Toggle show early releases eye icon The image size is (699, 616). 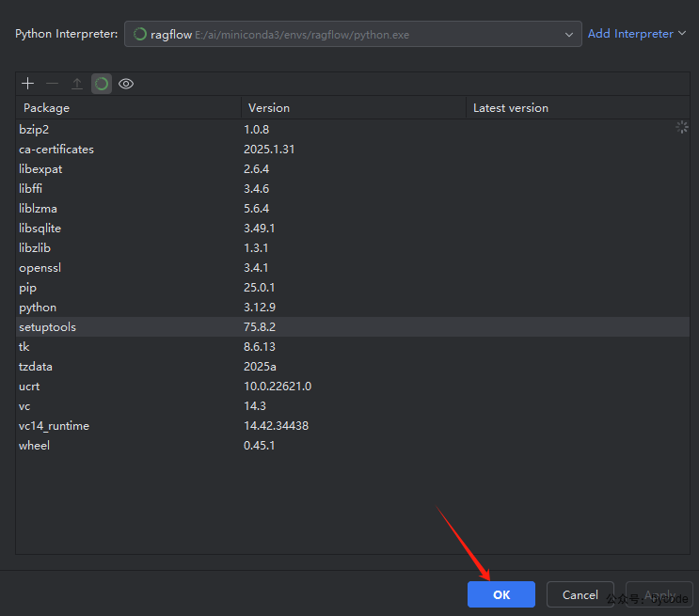(x=126, y=84)
